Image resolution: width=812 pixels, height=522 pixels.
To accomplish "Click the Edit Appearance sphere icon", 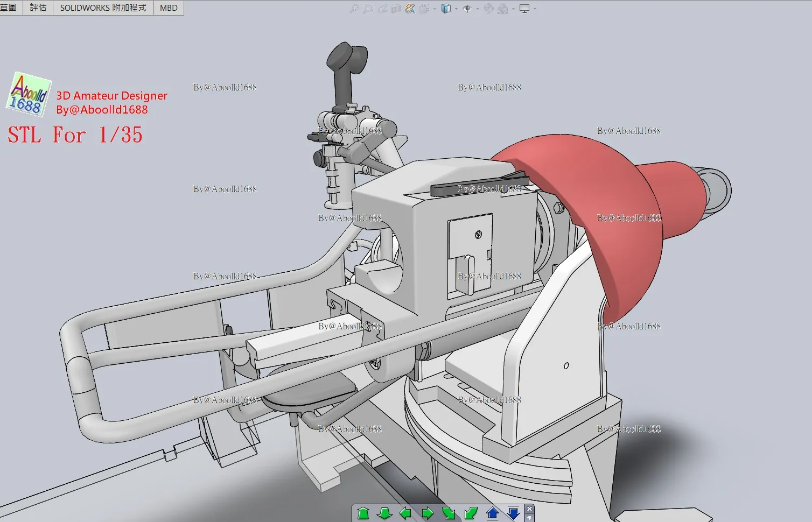I will pos(489,9).
